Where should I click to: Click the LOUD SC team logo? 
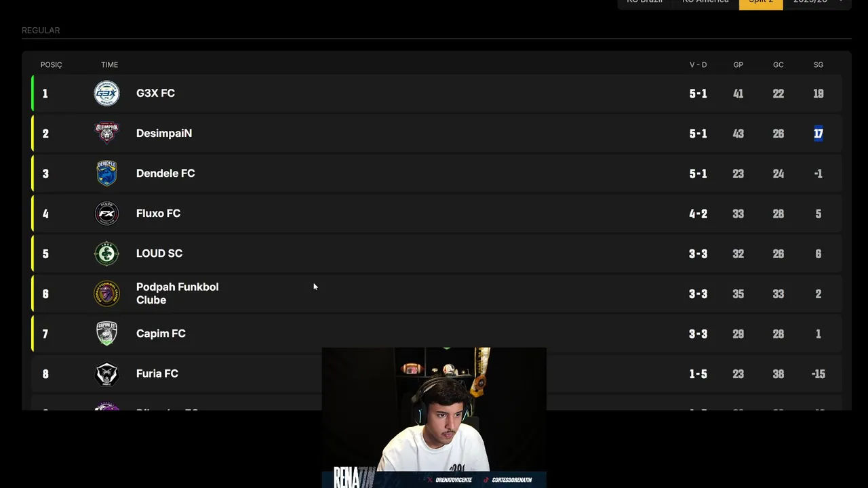(106, 253)
